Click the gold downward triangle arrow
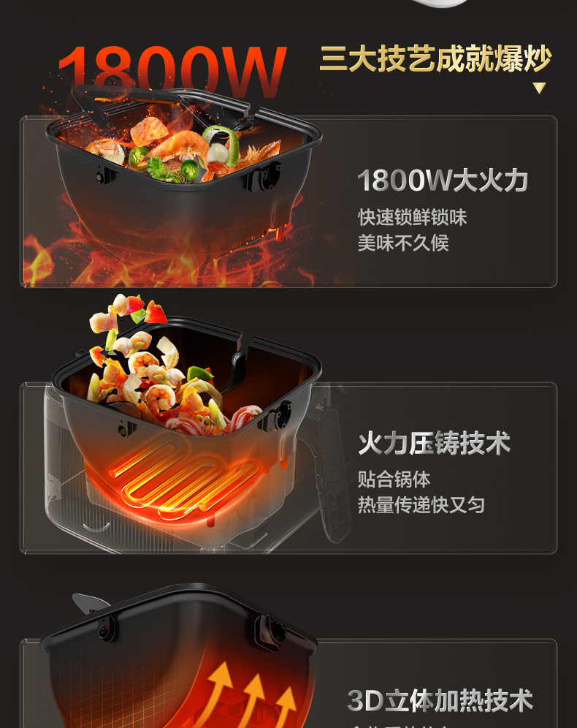 tap(539, 88)
